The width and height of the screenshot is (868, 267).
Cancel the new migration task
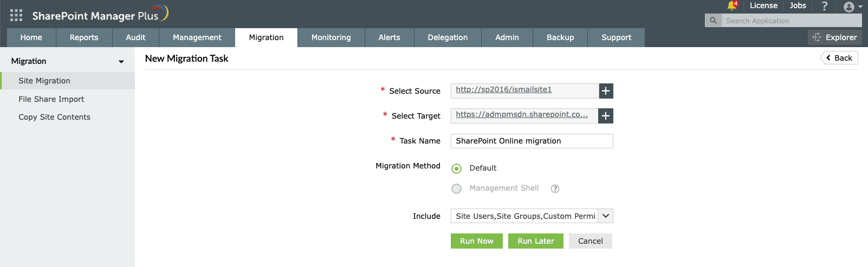click(x=591, y=241)
